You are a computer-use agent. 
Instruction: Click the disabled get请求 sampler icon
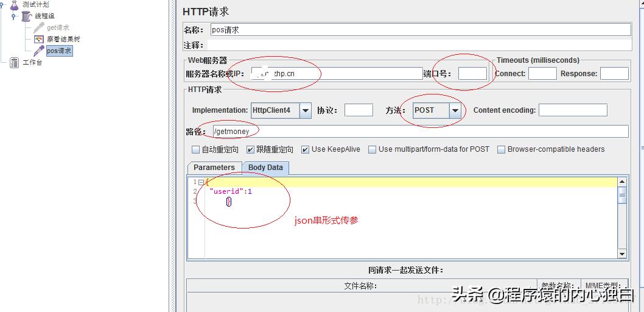(x=39, y=27)
